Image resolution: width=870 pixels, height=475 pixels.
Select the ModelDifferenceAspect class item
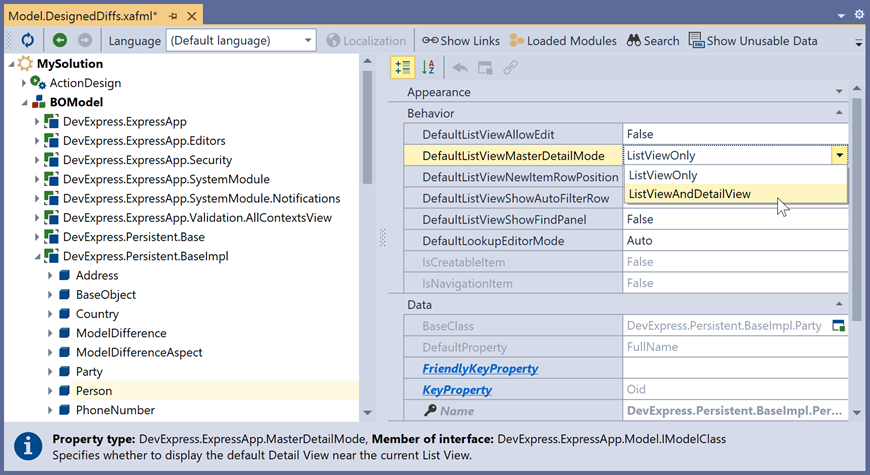click(x=139, y=352)
